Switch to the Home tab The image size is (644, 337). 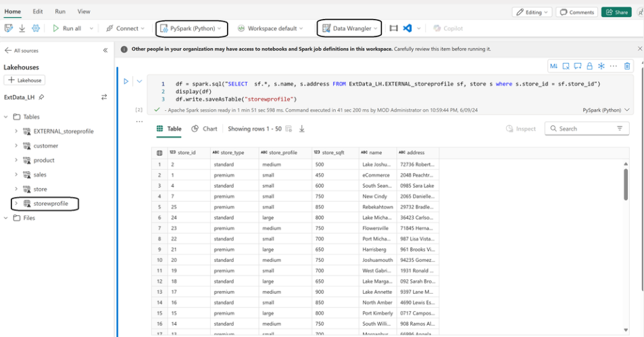tap(12, 12)
